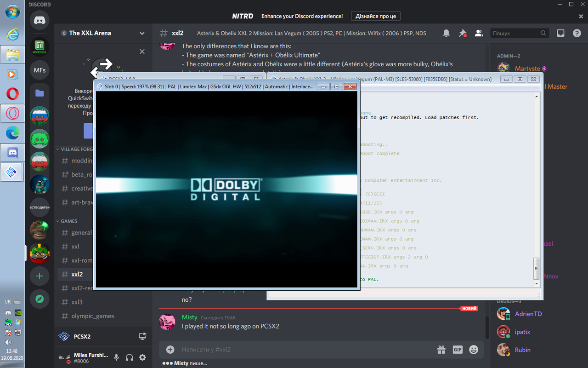The width and height of the screenshot is (588, 368).
Task: Open the MFs server
Action: coord(40,70)
